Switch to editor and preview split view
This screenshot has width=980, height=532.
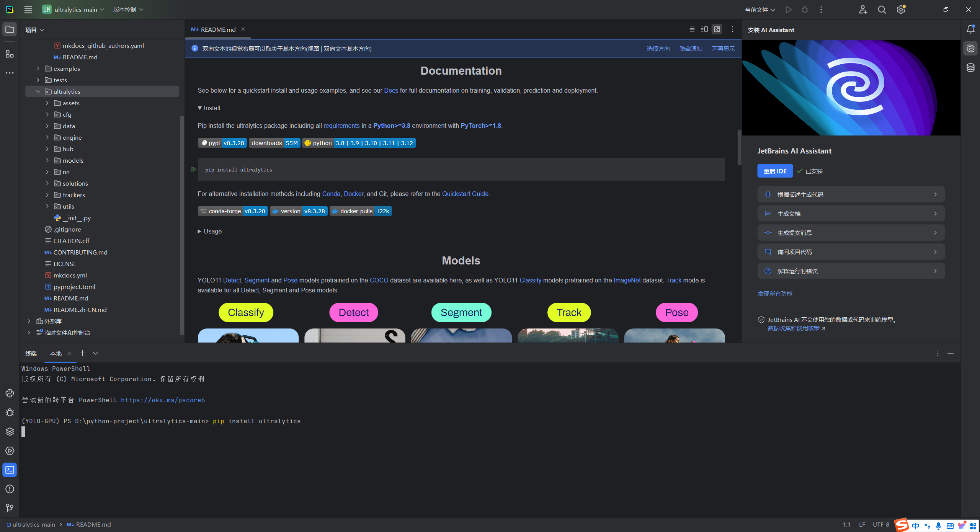click(x=704, y=29)
